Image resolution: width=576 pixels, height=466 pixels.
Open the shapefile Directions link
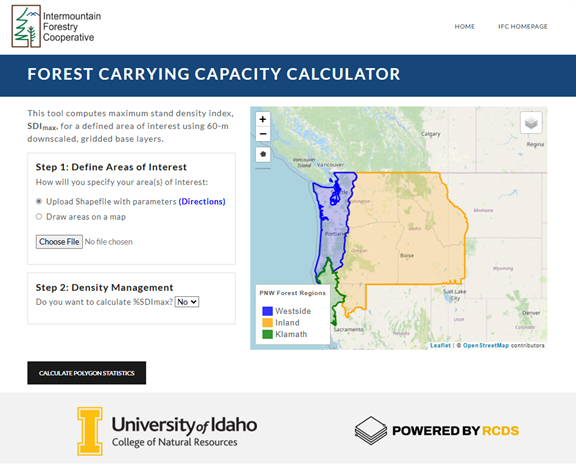tap(202, 202)
